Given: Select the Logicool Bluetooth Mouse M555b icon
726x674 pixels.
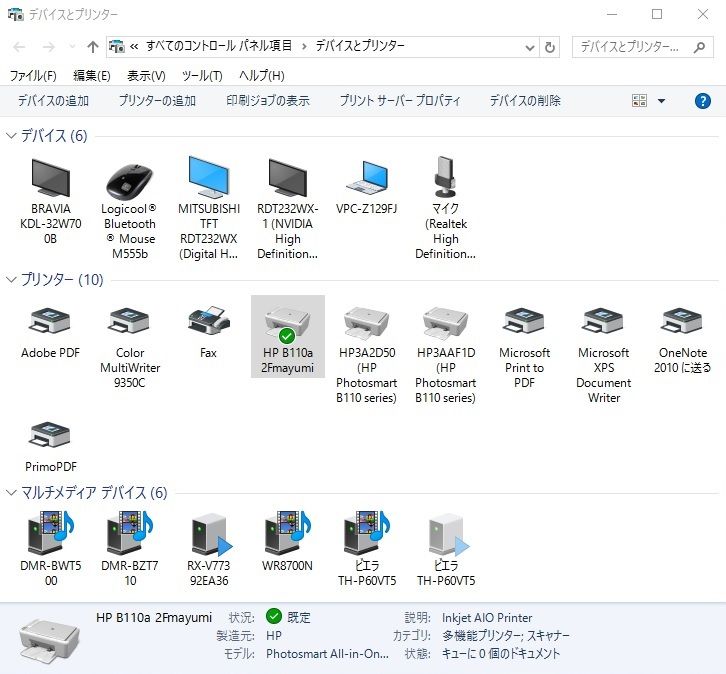Looking at the screenshot, I should pos(130,181).
